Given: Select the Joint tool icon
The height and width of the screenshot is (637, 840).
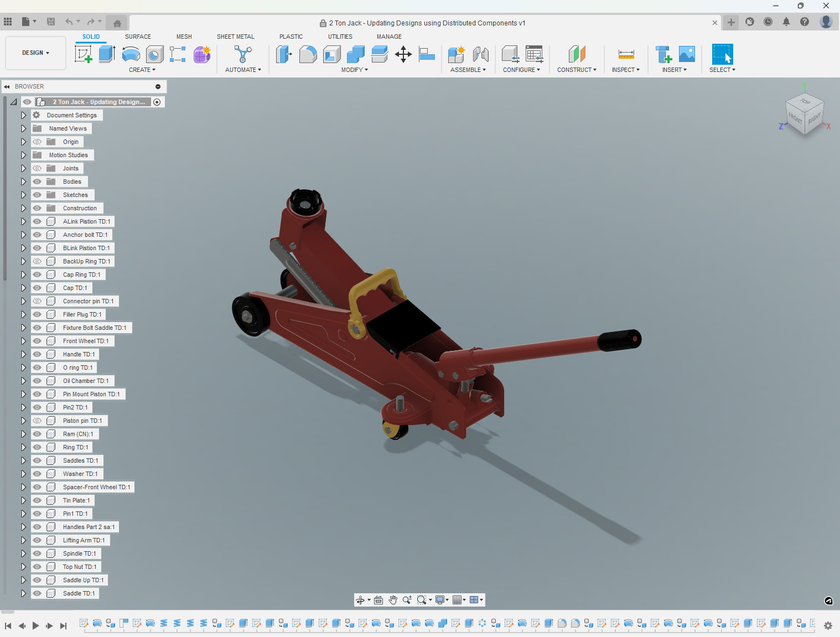Looking at the screenshot, I should [x=480, y=54].
